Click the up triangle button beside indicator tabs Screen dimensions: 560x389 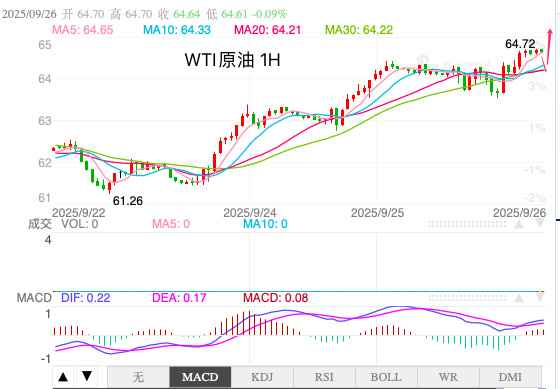(63, 376)
